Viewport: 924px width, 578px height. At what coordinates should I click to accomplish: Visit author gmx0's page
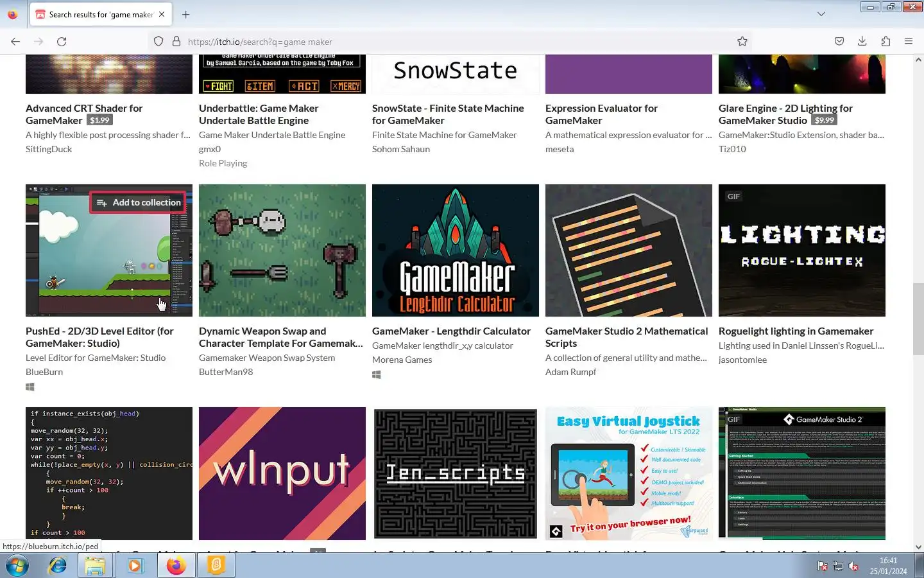pos(210,149)
